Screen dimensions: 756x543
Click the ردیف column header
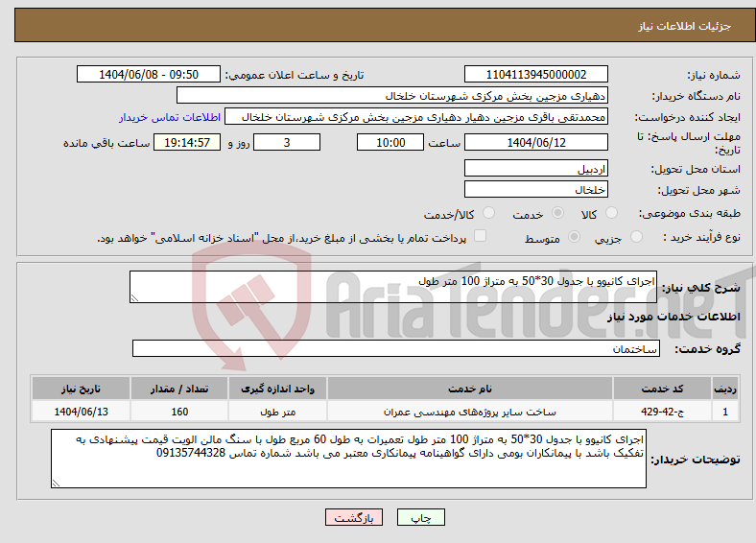[725, 389]
